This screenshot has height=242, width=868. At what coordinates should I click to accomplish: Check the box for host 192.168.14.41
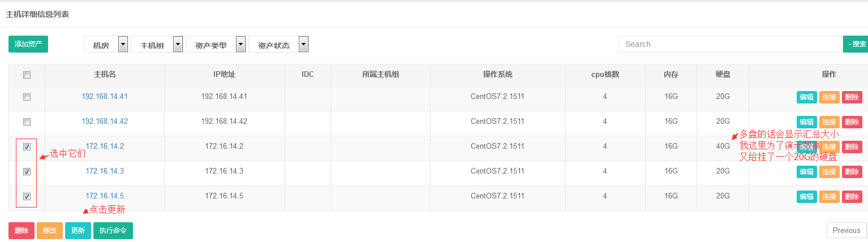[x=27, y=97]
